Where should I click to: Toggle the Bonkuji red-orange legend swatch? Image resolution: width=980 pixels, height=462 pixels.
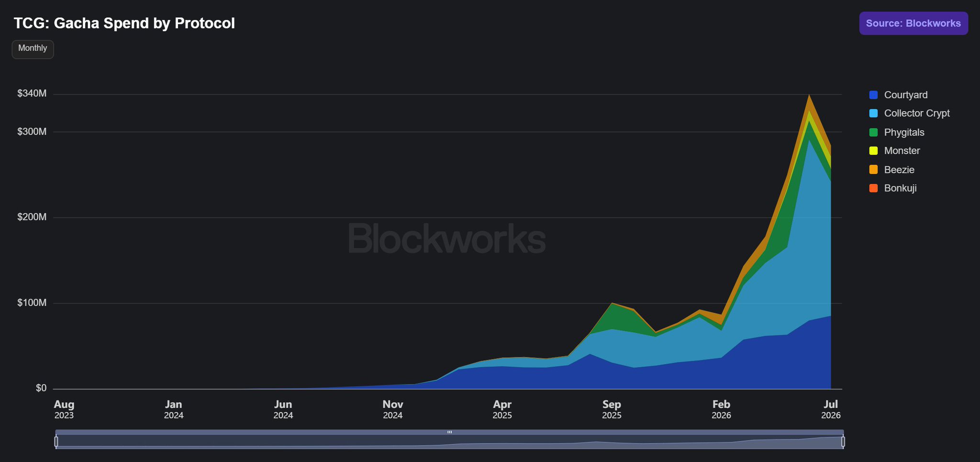click(x=873, y=188)
